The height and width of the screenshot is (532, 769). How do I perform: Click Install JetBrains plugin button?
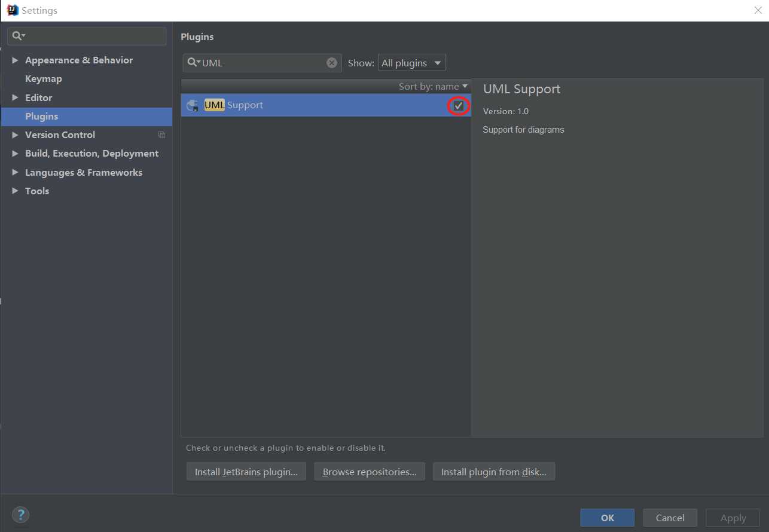(x=246, y=472)
